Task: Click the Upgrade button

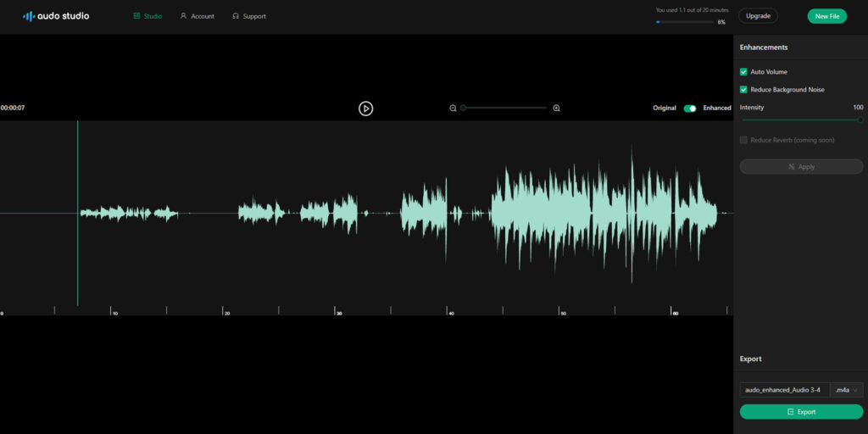Action: [x=758, y=16]
